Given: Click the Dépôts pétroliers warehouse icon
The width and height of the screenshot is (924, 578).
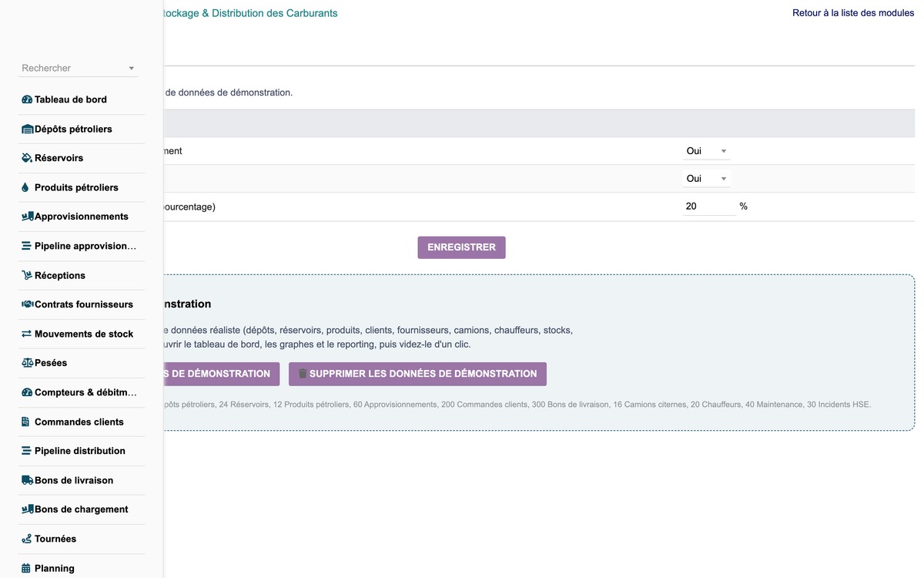Looking at the screenshot, I should 28,129.
